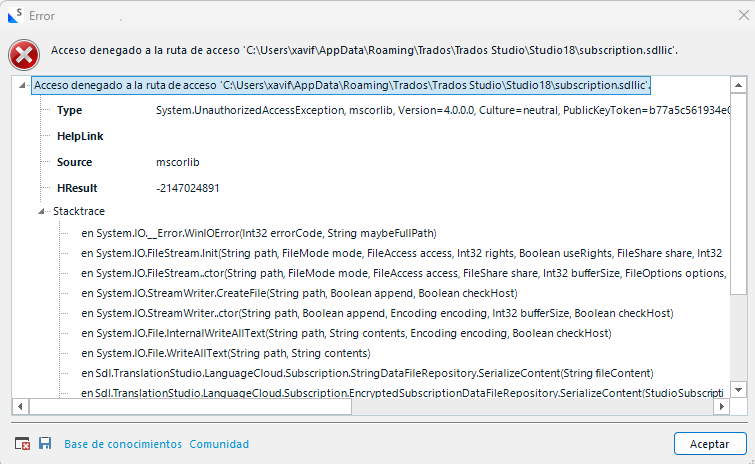Select the HelpLink property row
The height and width of the screenshot is (464, 755).
[x=80, y=136]
